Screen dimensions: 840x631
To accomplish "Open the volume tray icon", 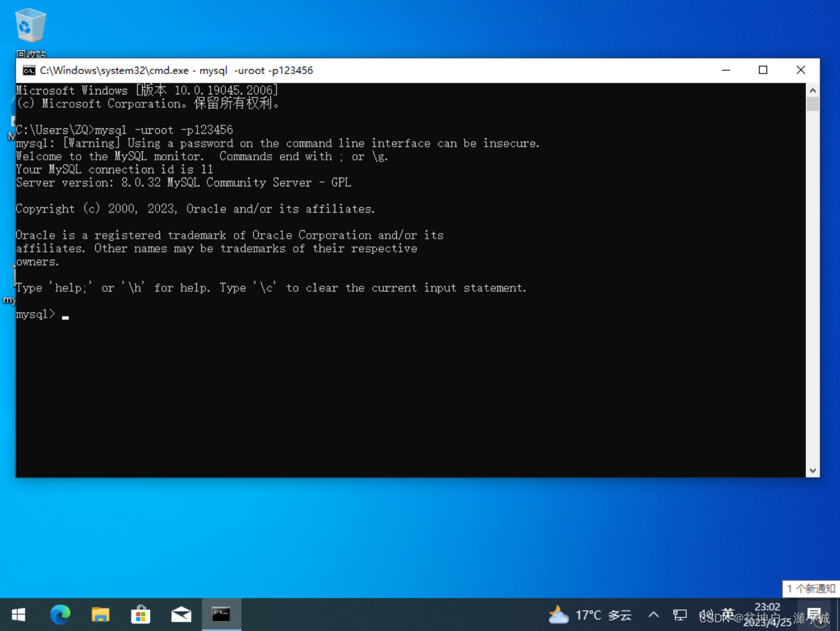I will tap(706, 615).
